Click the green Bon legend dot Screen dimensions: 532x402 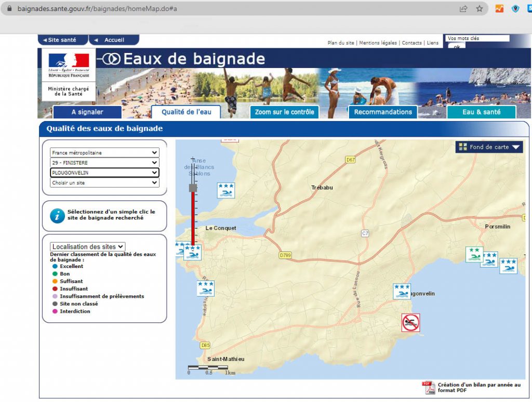click(55, 274)
